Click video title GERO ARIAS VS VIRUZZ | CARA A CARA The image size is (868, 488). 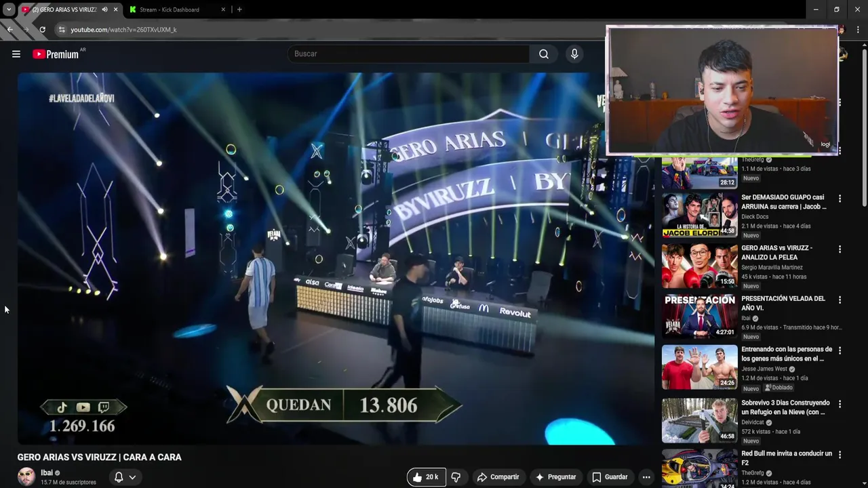pyautogui.click(x=100, y=457)
